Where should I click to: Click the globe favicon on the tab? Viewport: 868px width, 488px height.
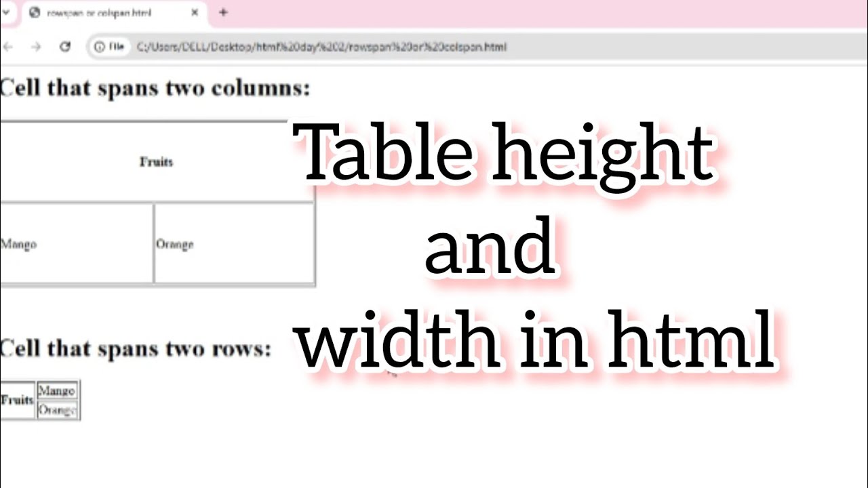pyautogui.click(x=35, y=13)
